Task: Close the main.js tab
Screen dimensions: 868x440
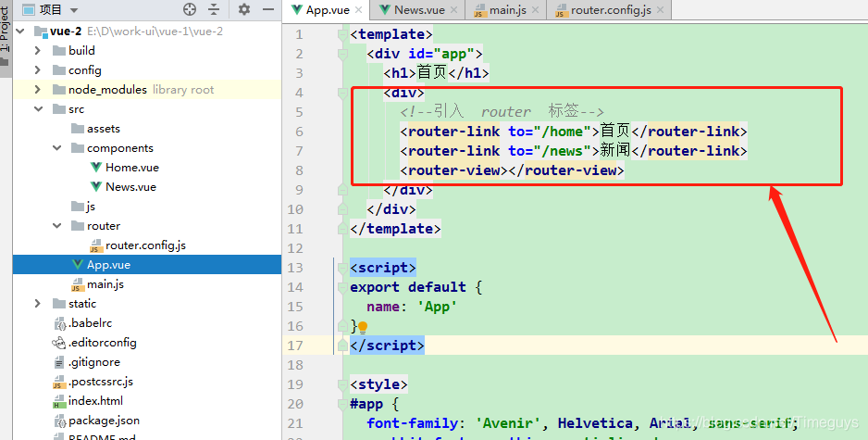Action: (535, 10)
